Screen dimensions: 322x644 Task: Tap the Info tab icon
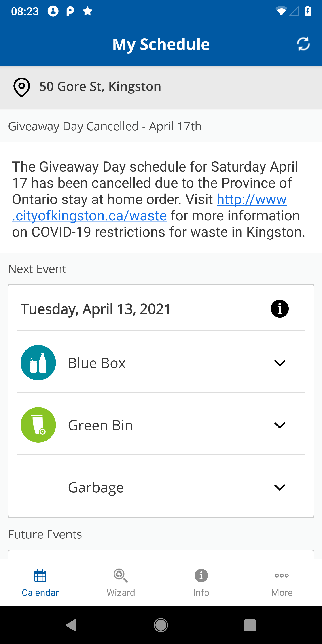(201, 576)
